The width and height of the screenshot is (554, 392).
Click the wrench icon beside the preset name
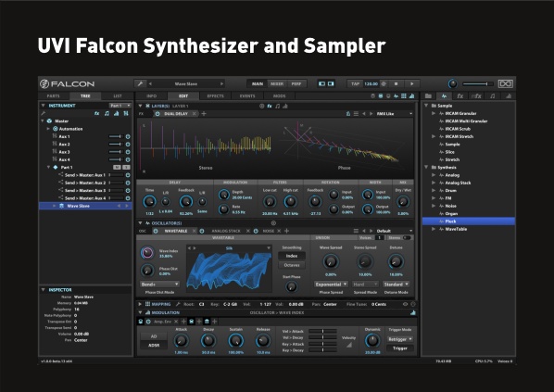tap(140, 83)
